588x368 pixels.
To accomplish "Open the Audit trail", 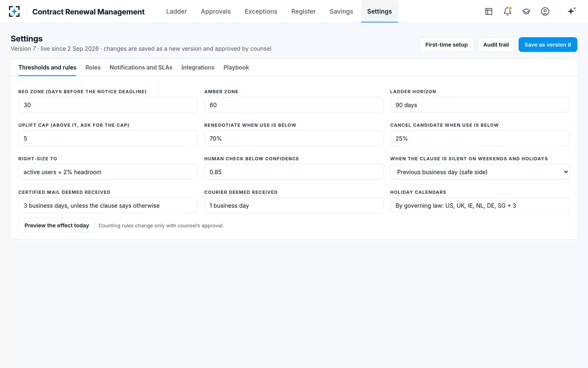I will 496,45.
